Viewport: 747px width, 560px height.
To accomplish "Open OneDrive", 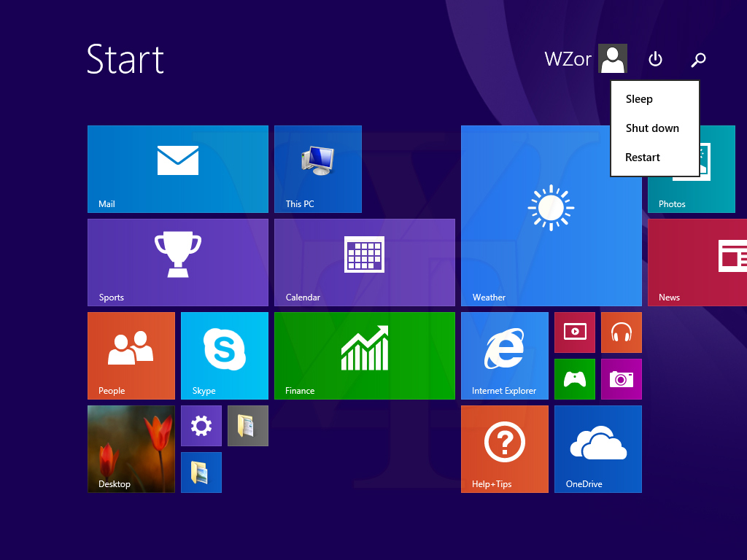I will (597, 448).
